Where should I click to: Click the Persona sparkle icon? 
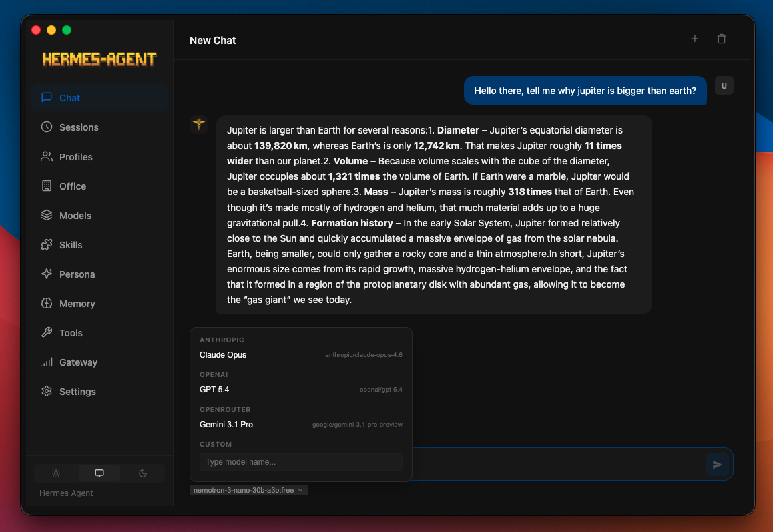coord(47,274)
